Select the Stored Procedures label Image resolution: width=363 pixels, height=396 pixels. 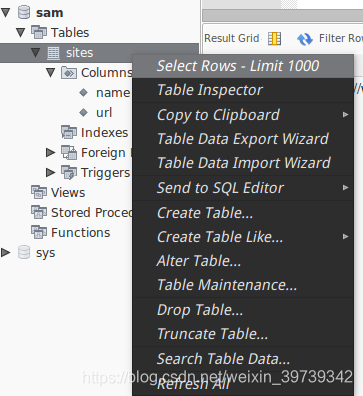[x=92, y=213]
